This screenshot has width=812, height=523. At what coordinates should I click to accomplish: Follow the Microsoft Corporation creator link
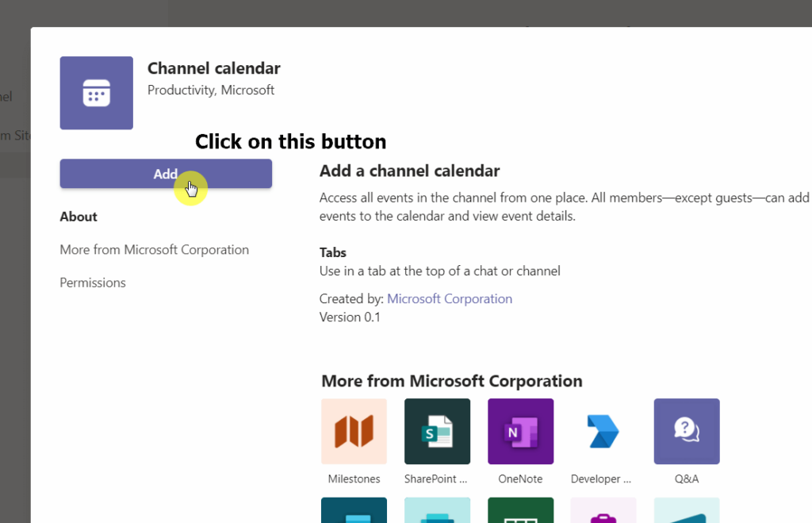450,298
